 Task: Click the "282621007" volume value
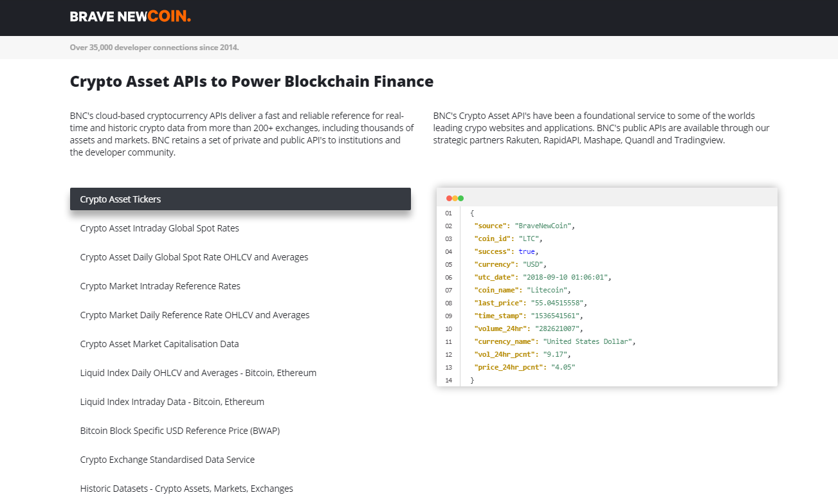point(557,328)
